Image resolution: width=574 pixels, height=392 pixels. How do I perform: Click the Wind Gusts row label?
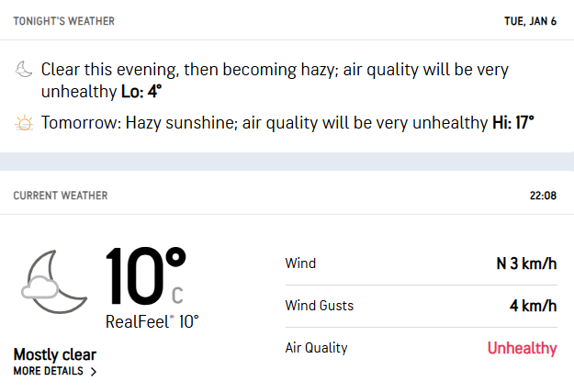pyautogui.click(x=319, y=306)
